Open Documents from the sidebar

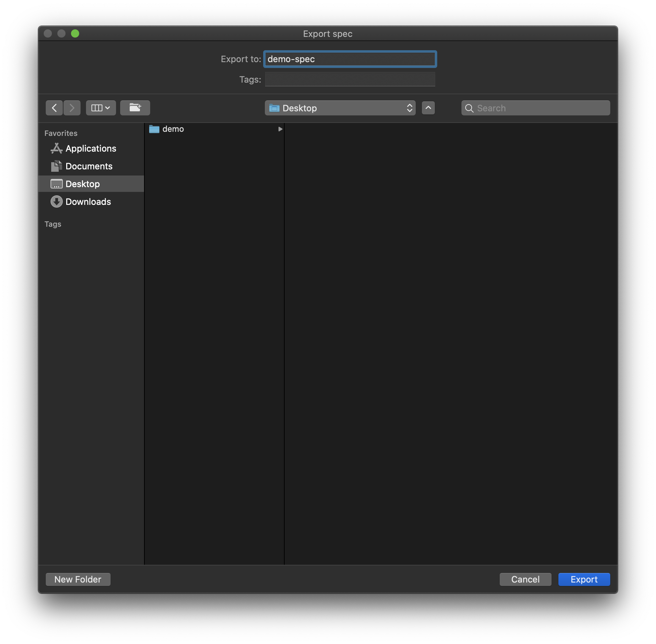click(x=89, y=166)
